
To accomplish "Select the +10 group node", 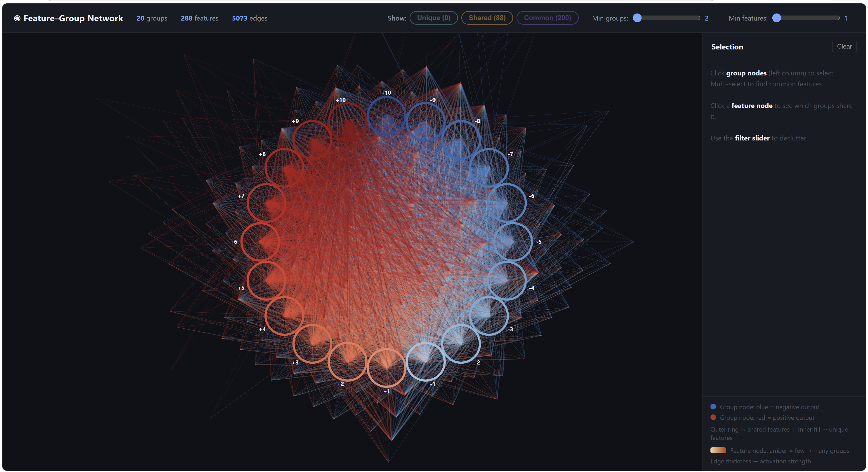I will (347, 122).
